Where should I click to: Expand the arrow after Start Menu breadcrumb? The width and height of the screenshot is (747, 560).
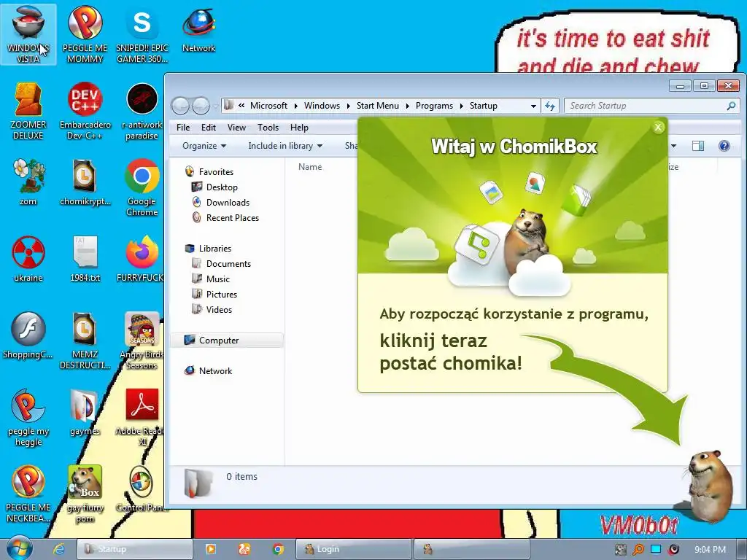[x=407, y=106]
